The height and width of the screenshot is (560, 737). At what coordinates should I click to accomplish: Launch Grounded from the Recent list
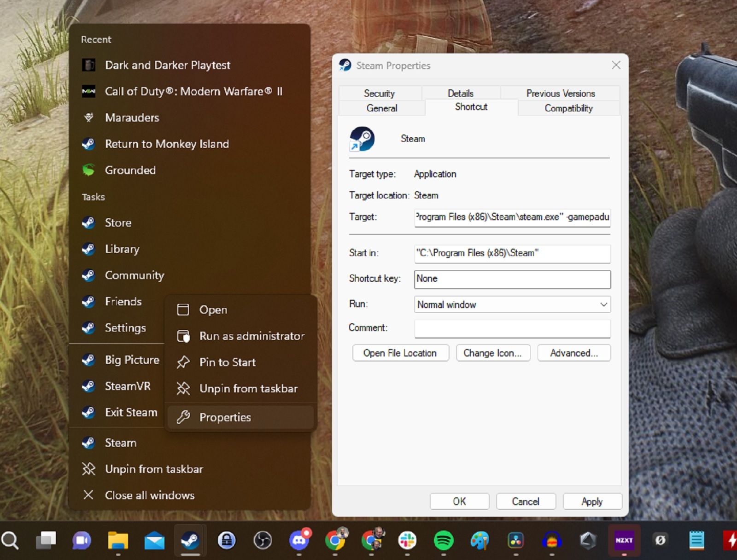(x=130, y=170)
